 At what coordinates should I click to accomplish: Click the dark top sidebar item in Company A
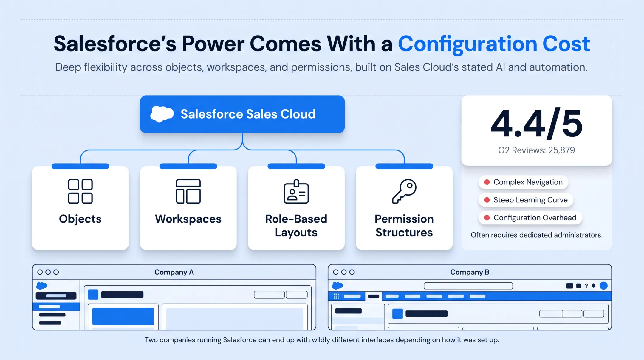click(x=56, y=296)
